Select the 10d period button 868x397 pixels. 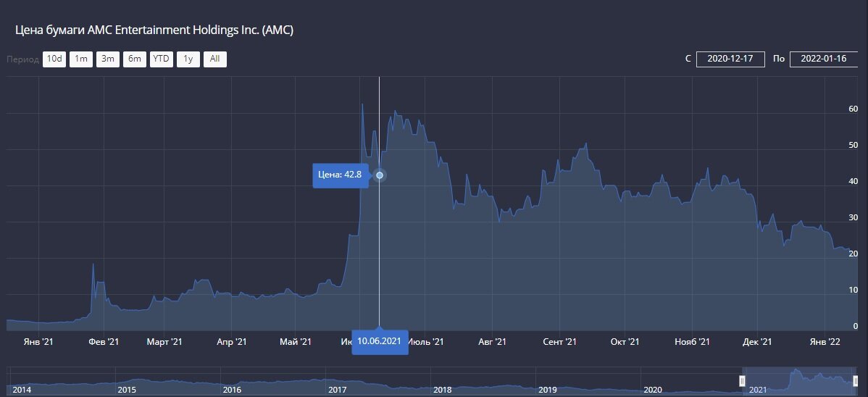pyautogui.click(x=54, y=59)
